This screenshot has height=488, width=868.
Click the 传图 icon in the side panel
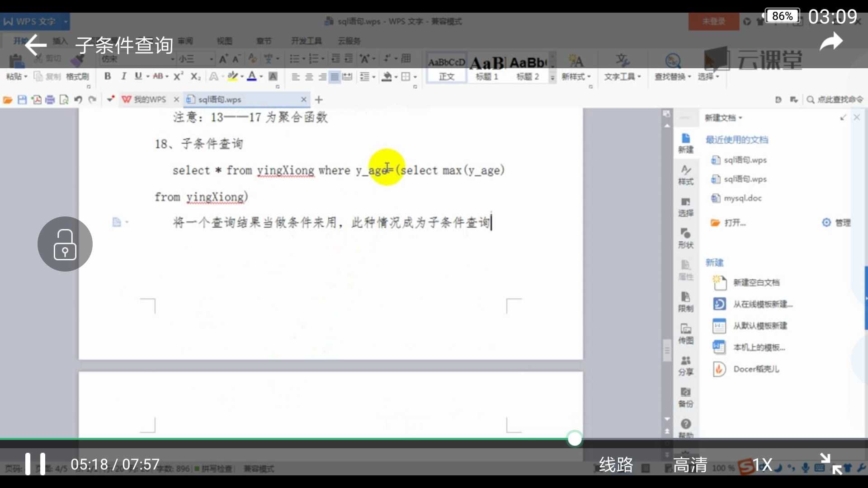[x=686, y=334]
